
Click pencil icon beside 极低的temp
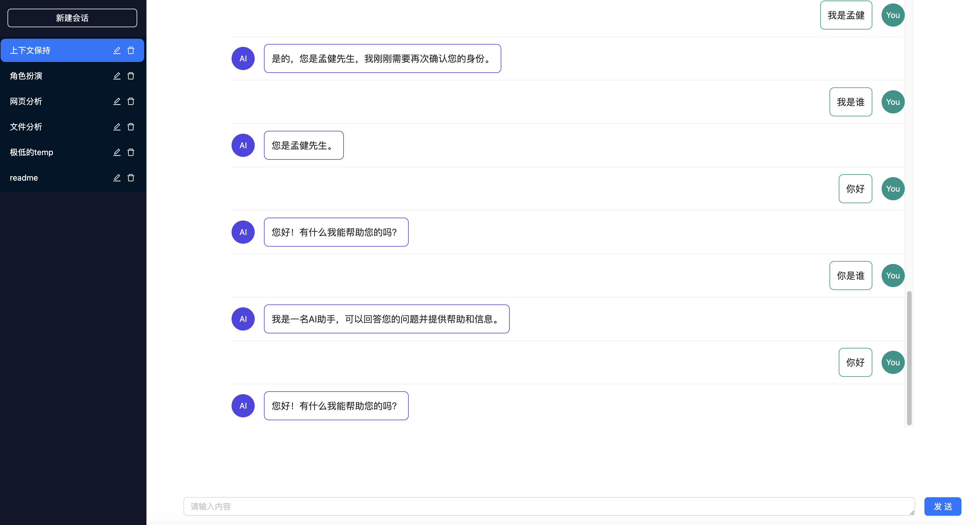(x=117, y=153)
